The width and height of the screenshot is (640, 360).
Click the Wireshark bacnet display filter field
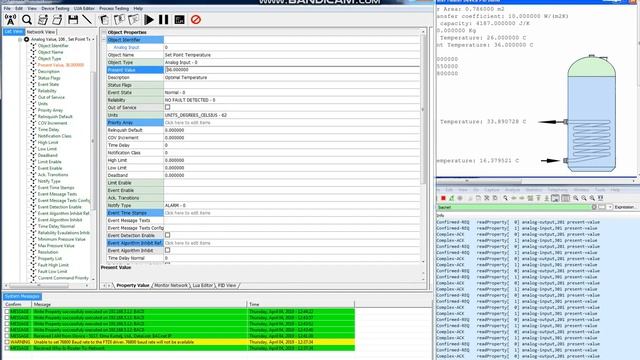coord(514,207)
